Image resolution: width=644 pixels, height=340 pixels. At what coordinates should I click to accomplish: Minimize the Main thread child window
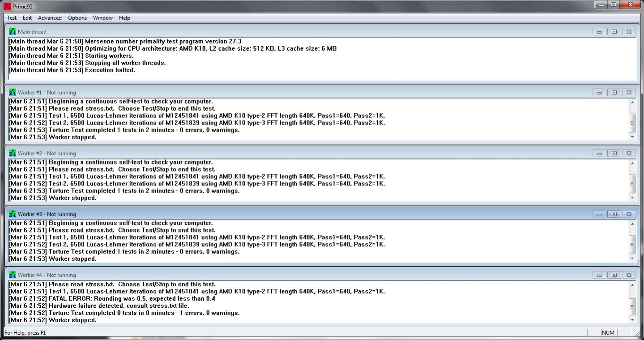click(x=599, y=32)
